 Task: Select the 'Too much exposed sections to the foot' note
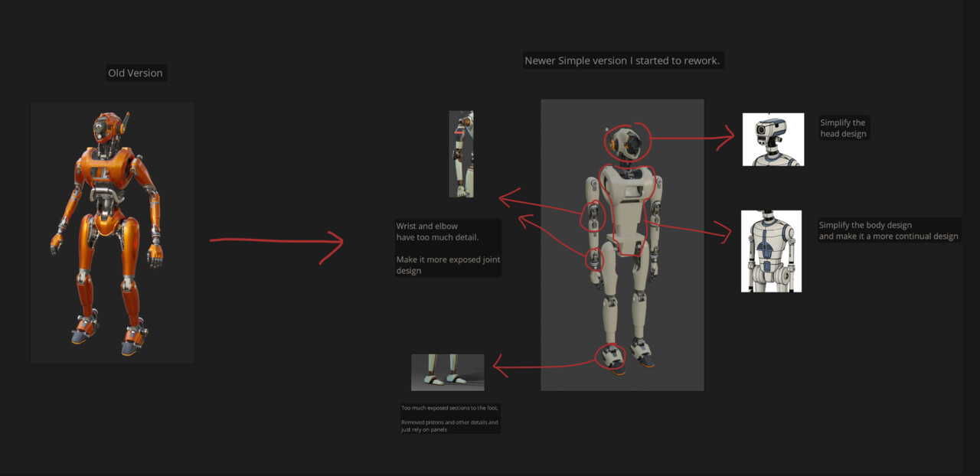coord(450,419)
